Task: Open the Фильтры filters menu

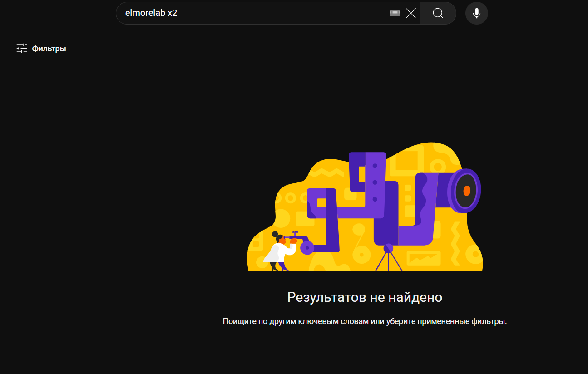Action: pyautogui.click(x=41, y=48)
